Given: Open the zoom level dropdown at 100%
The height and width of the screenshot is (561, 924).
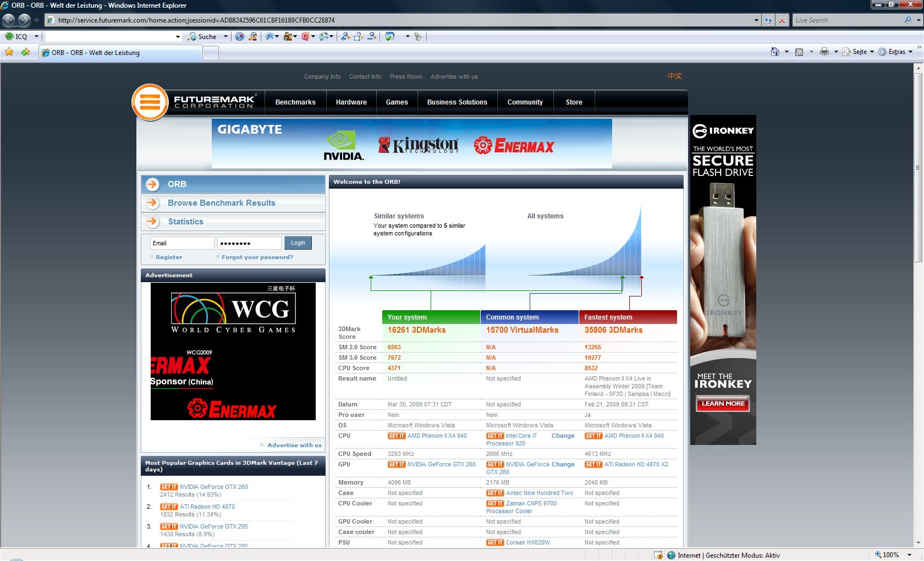Looking at the screenshot, I should coord(909,555).
